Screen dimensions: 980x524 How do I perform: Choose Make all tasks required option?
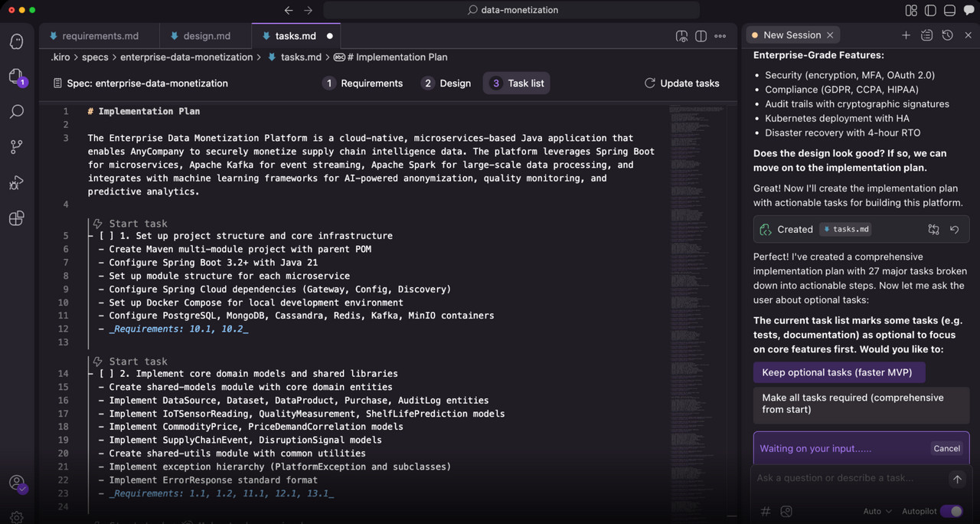(861, 404)
